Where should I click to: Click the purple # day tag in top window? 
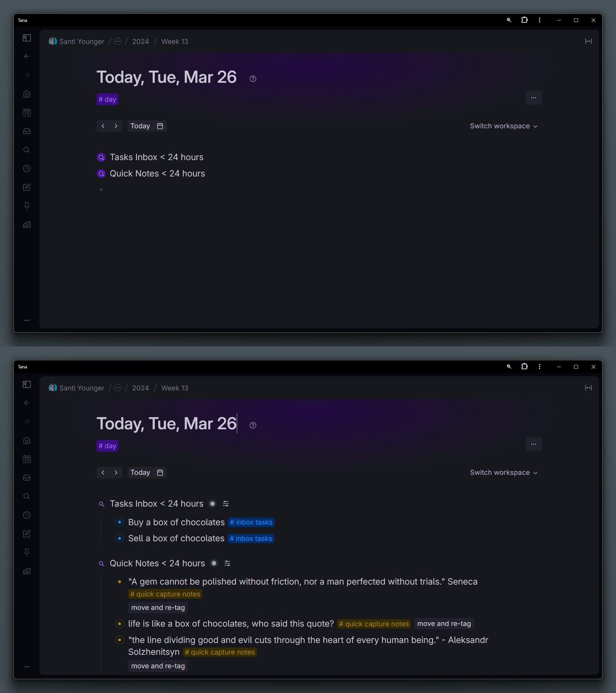pos(107,99)
